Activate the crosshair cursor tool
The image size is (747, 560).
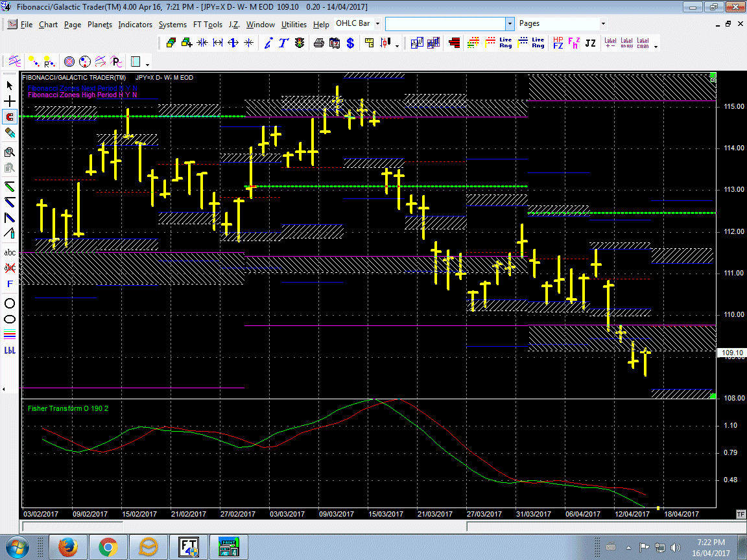click(x=10, y=101)
